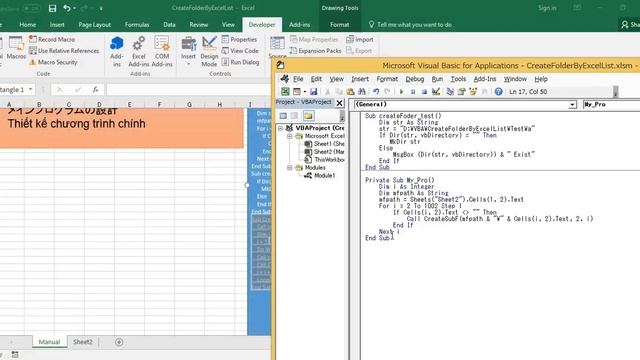Open Excel Undo history dropdown arrow
Screen dimensions: 640x360
click(74, 8)
